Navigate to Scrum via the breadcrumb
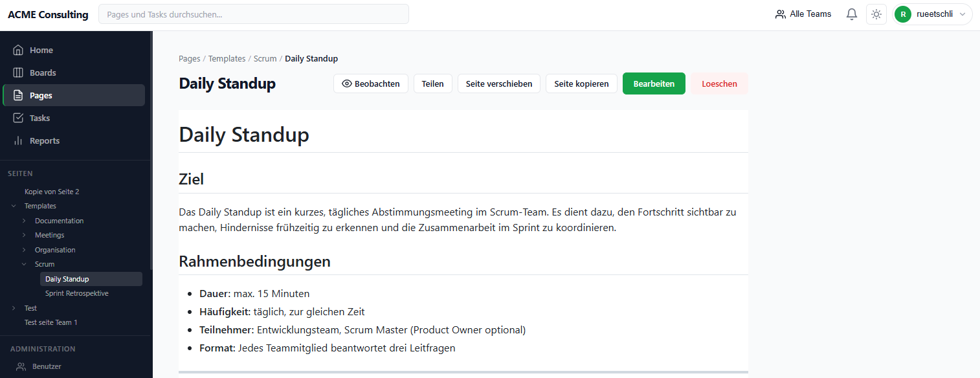Screen dimensions: 980x378 tap(265, 58)
